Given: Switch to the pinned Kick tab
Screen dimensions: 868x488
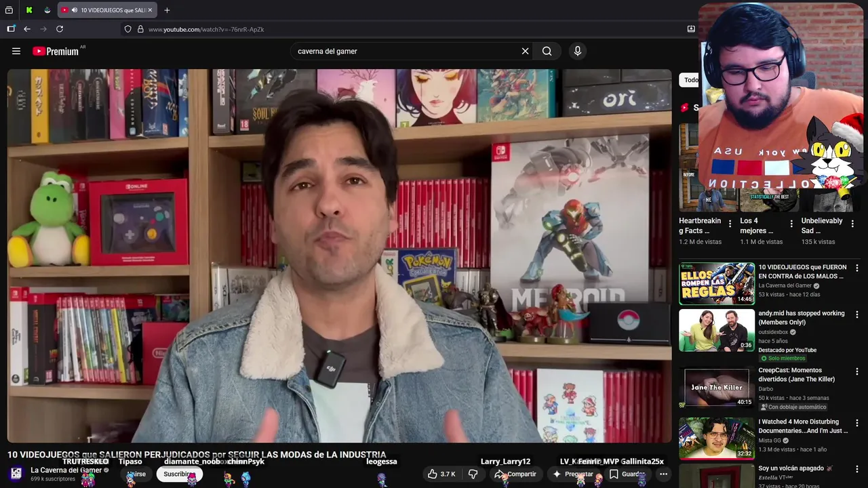Looking at the screenshot, I should click(x=29, y=10).
